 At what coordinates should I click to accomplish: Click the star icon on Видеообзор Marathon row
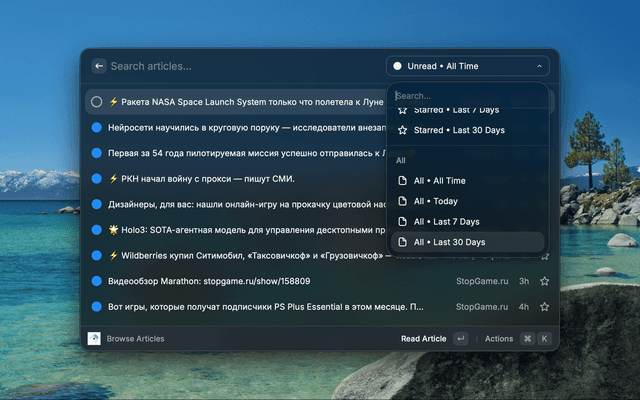[545, 281]
